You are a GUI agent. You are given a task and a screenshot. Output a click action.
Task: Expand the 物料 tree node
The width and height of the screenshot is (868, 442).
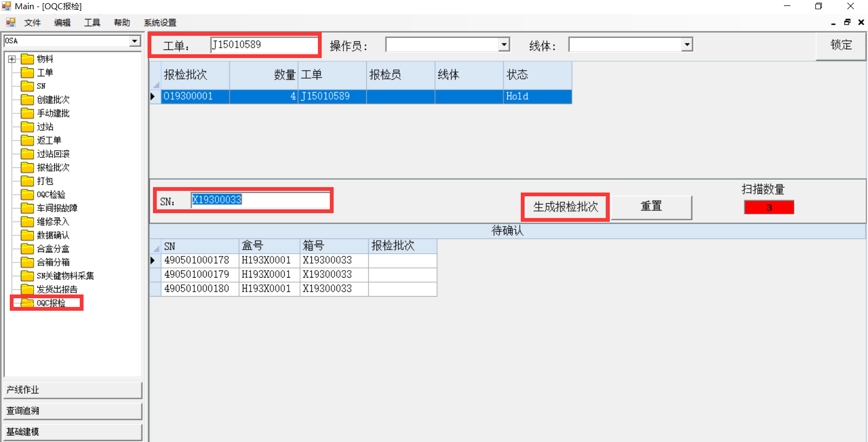12,59
